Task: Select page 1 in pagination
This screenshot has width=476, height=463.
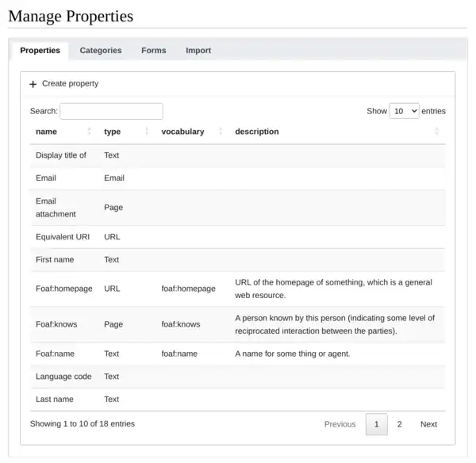Action: 377,424
